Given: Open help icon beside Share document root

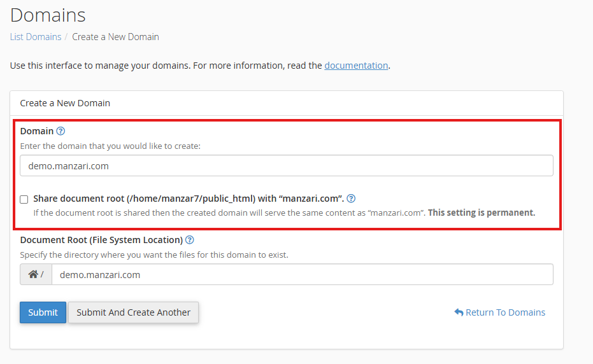Looking at the screenshot, I should [x=351, y=199].
